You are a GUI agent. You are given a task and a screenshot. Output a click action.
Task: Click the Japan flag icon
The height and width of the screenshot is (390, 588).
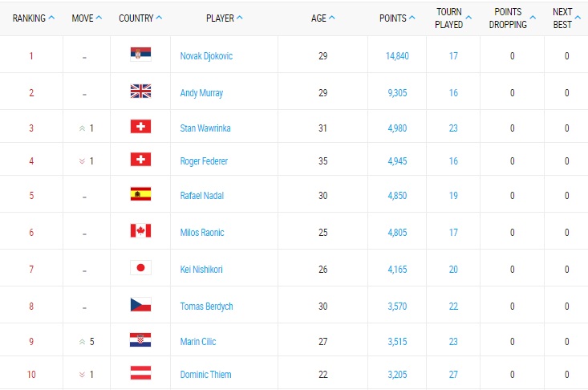[140, 268]
